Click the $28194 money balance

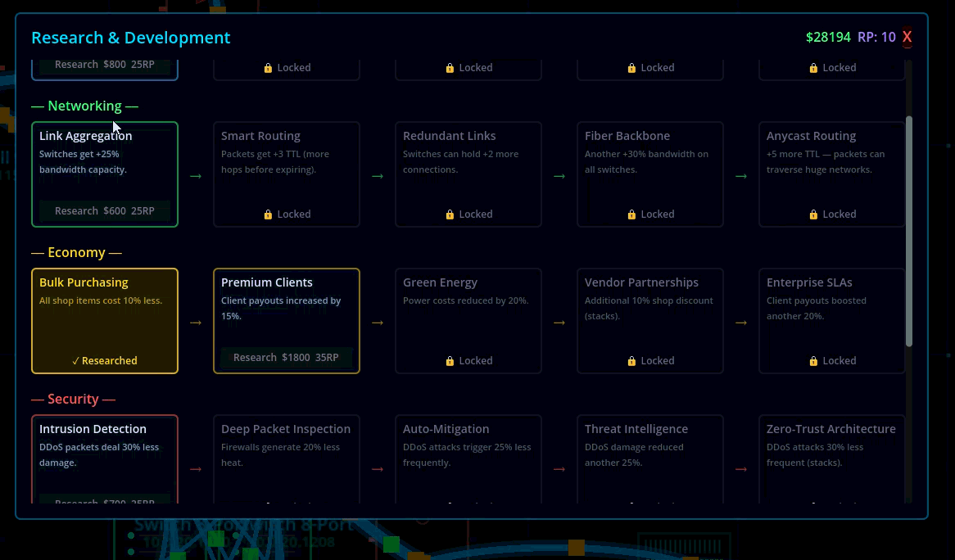828,37
